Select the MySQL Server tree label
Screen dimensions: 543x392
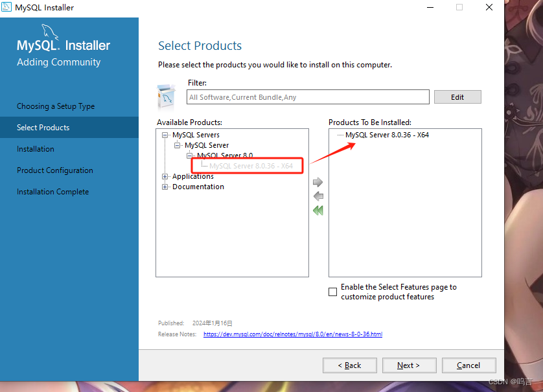coord(207,145)
